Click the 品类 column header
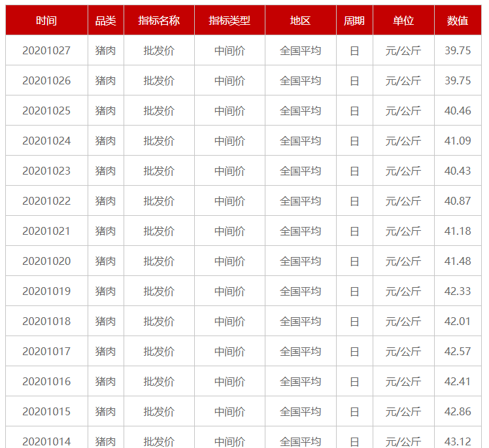The width and height of the screenshot is (489, 448). 106,20
